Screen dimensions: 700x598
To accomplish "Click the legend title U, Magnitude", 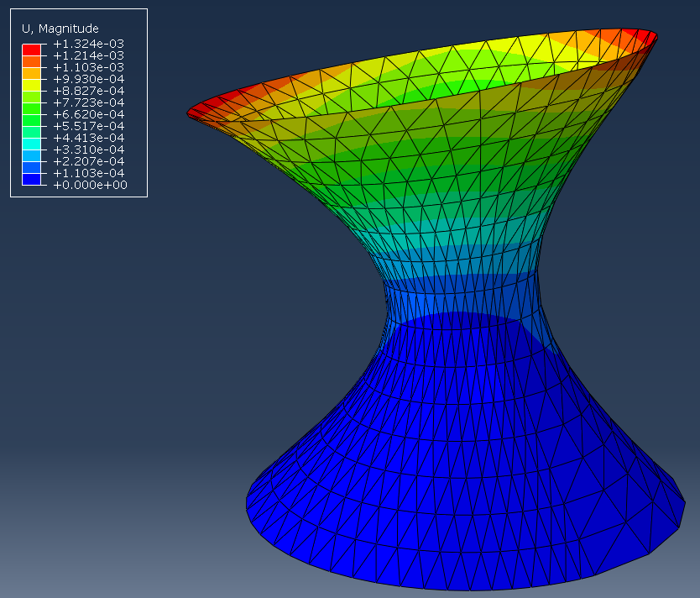I will [59, 27].
